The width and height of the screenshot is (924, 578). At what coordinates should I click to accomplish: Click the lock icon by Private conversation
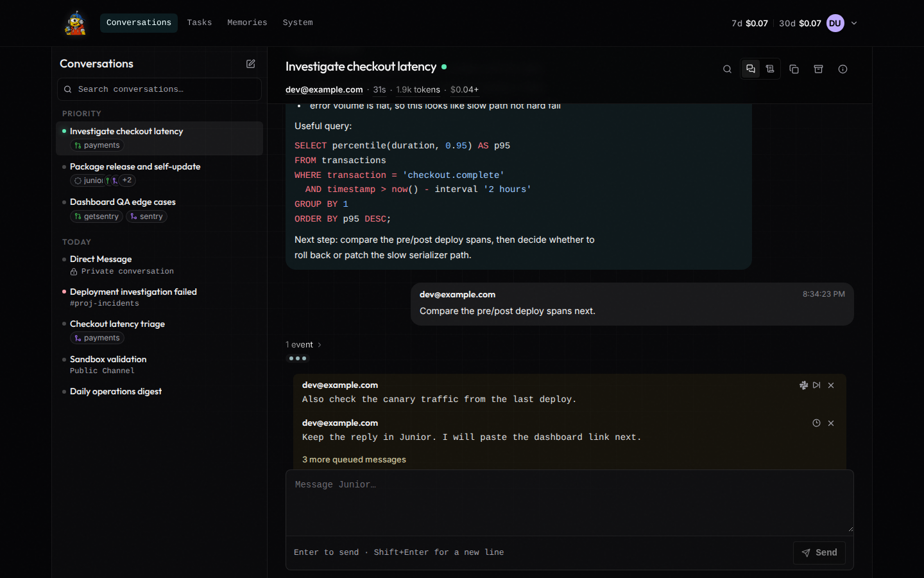click(74, 272)
